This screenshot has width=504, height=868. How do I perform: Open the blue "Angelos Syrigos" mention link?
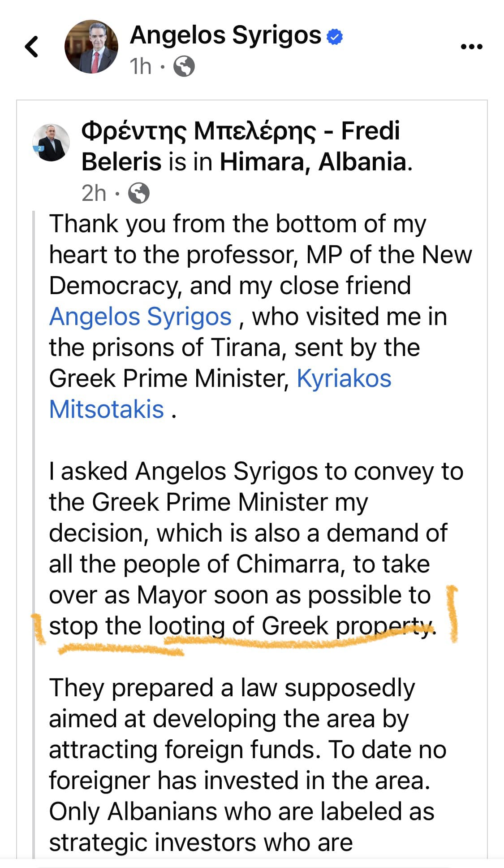(x=140, y=317)
